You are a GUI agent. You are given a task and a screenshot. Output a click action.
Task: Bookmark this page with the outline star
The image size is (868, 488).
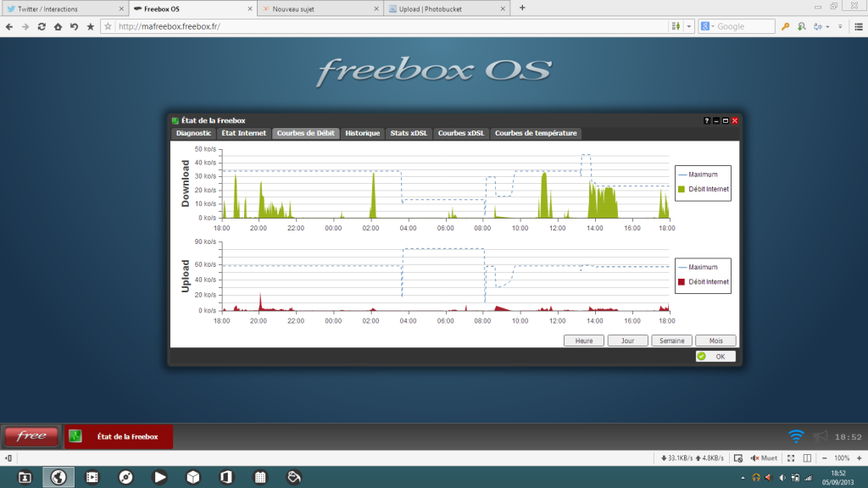108,26
